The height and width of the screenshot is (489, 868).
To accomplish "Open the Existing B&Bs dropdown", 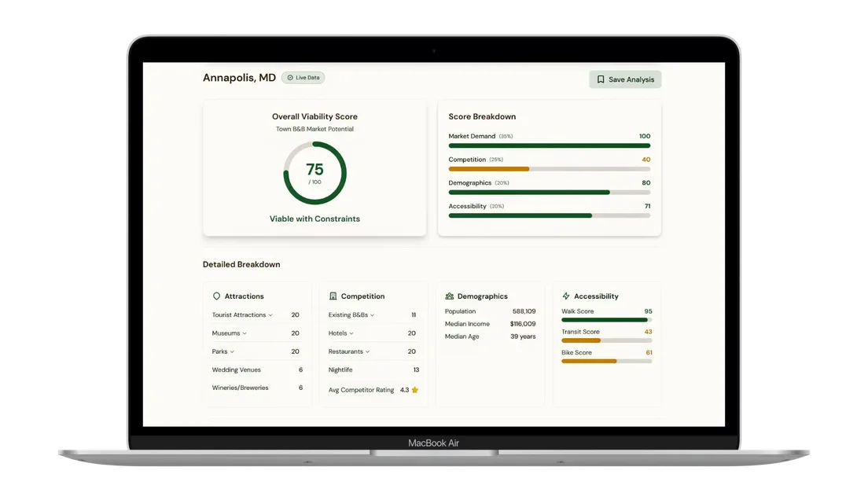I will 370,314.
